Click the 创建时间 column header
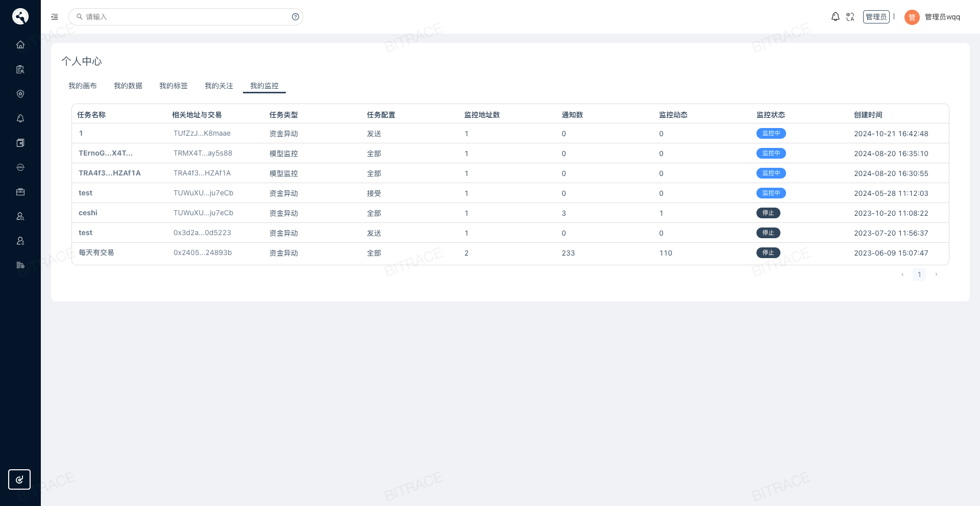 click(868, 115)
